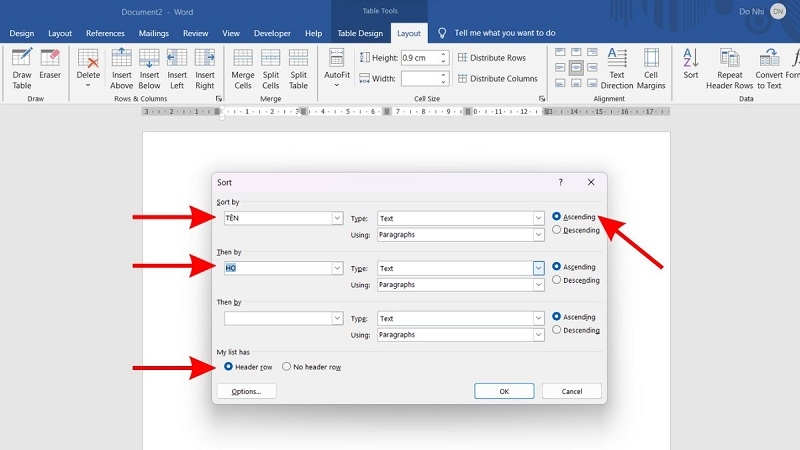Open Cell Margins settings
Screen dimensions: 800x450
click(651, 67)
